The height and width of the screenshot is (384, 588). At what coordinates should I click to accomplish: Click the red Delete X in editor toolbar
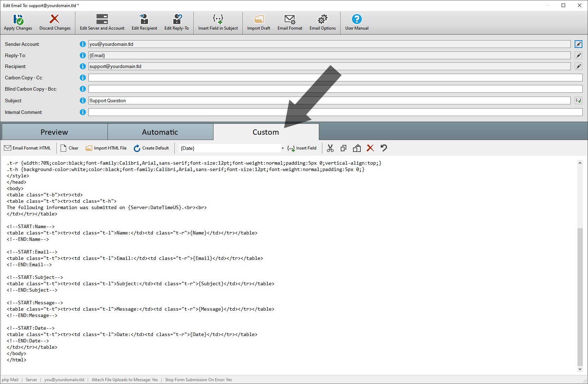pyautogui.click(x=370, y=148)
